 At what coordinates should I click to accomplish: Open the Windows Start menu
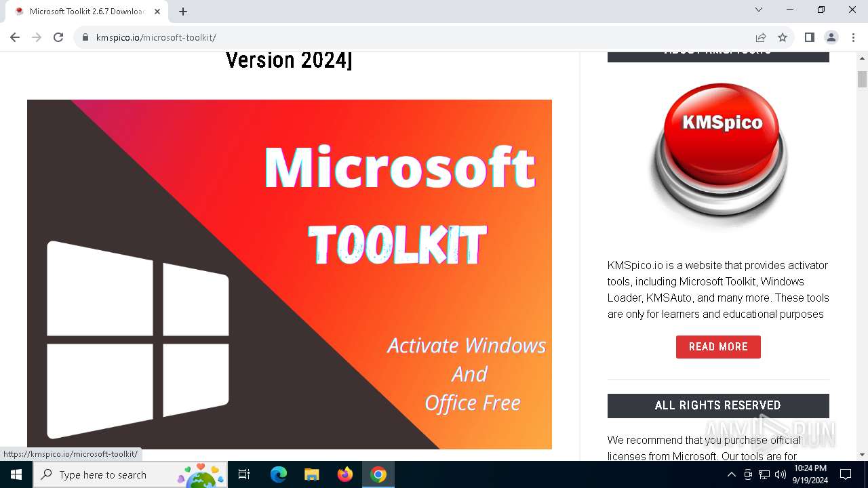point(16,474)
